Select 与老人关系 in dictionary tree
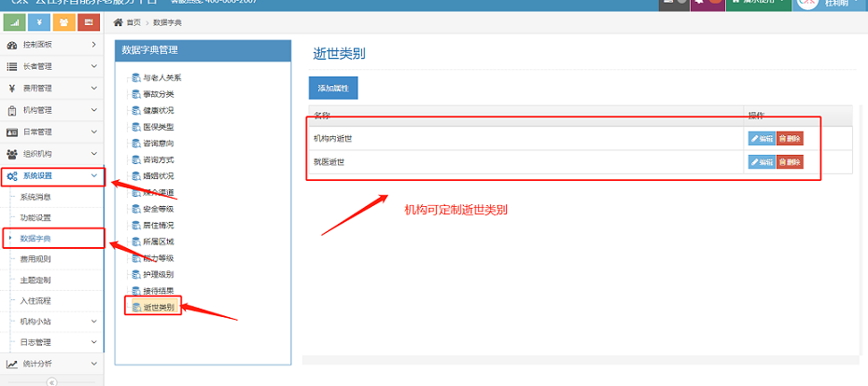Viewport: 868px width, 386px height. (161, 77)
